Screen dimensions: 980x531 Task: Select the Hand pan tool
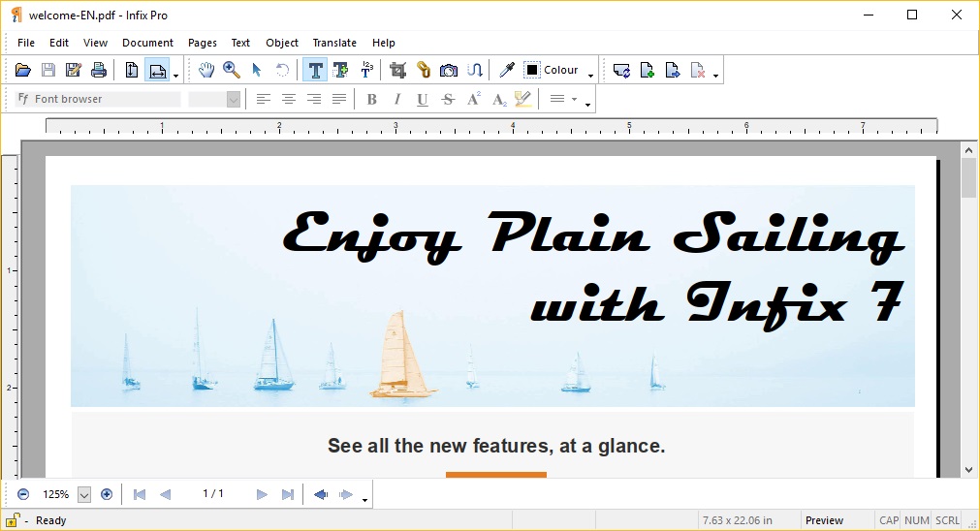point(206,70)
